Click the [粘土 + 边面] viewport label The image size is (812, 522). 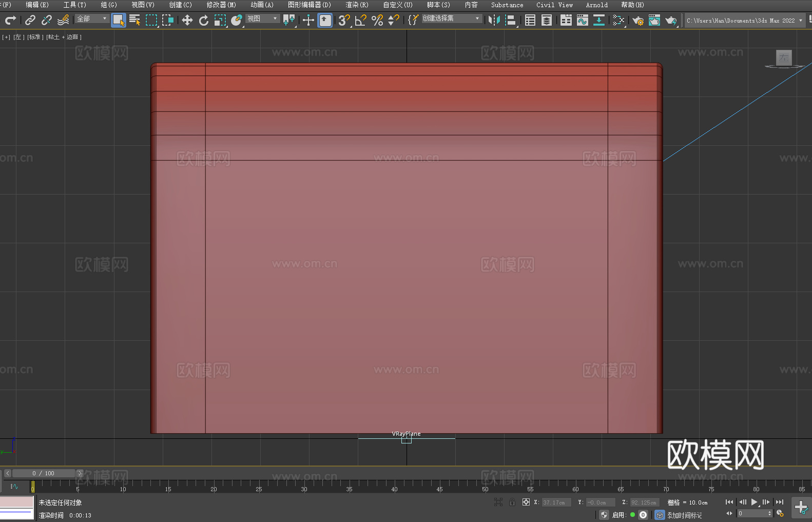coord(64,37)
